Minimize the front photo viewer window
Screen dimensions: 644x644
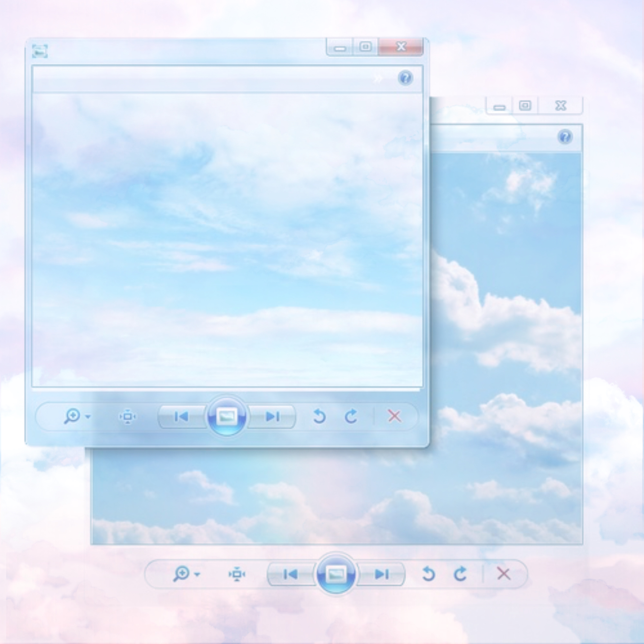click(339, 47)
